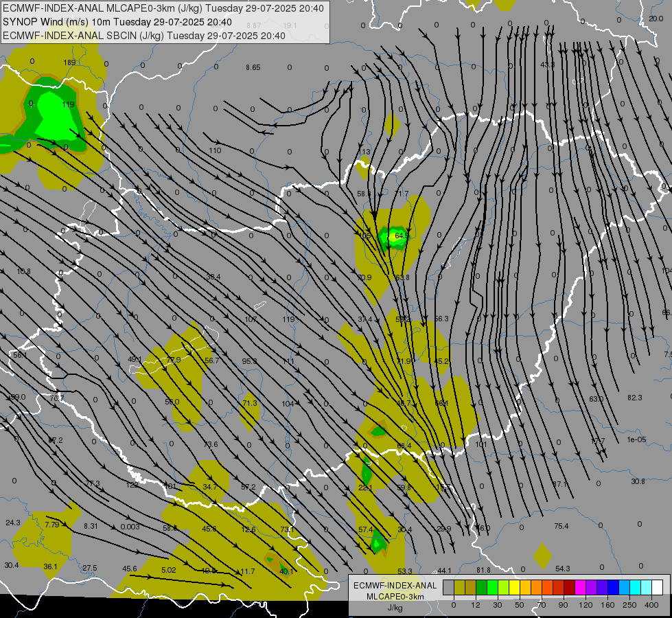Click the magenta swatch in the legend
This screenshot has width=672, height=618.
pos(580,587)
